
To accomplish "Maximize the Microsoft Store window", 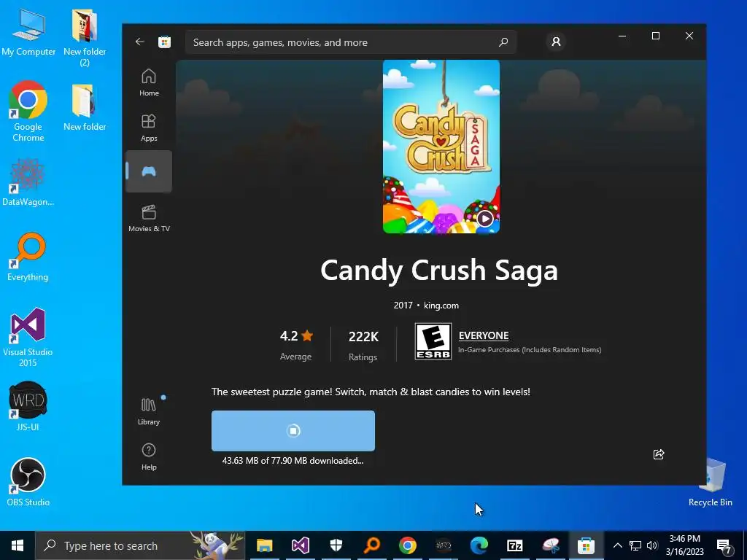I will [656, 36].
